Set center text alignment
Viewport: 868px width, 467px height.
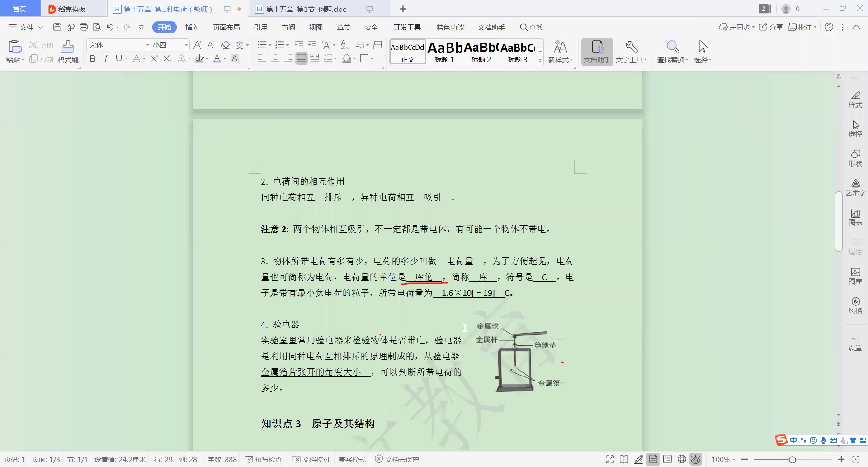click(275, 58)
